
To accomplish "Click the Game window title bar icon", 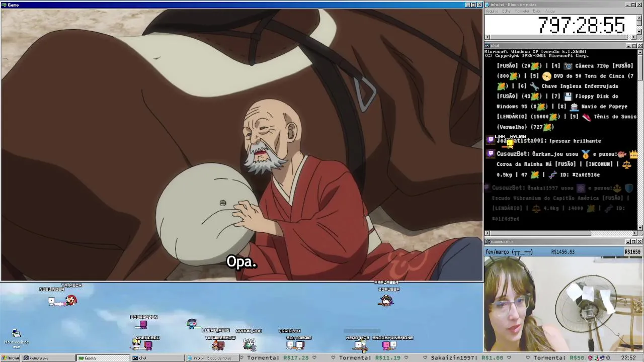I will tap(4, 5).
